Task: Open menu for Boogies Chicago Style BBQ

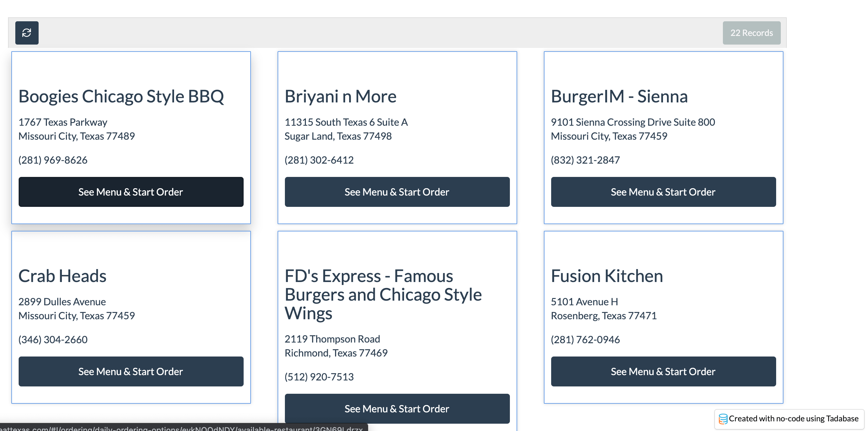Action: 131,192
